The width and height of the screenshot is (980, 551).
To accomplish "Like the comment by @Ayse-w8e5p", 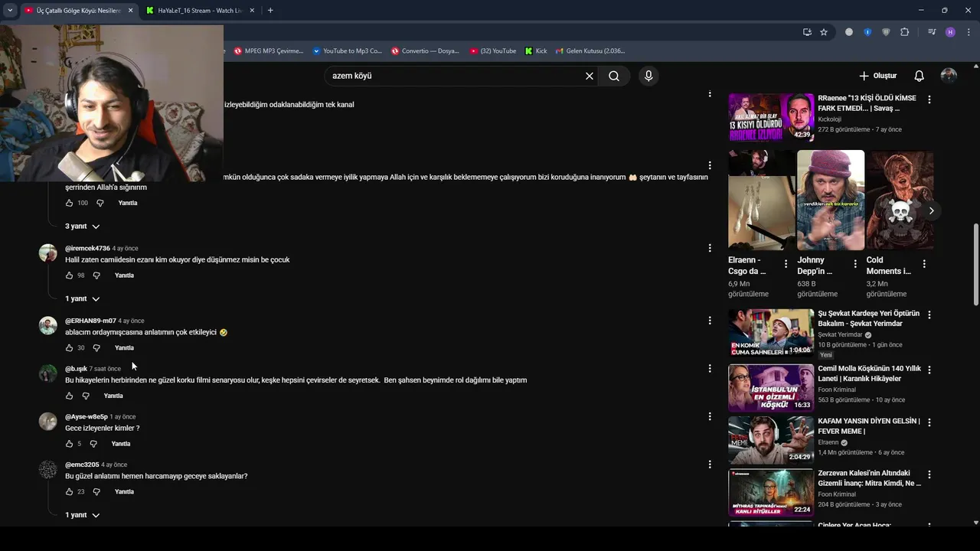I will point(69,444).
